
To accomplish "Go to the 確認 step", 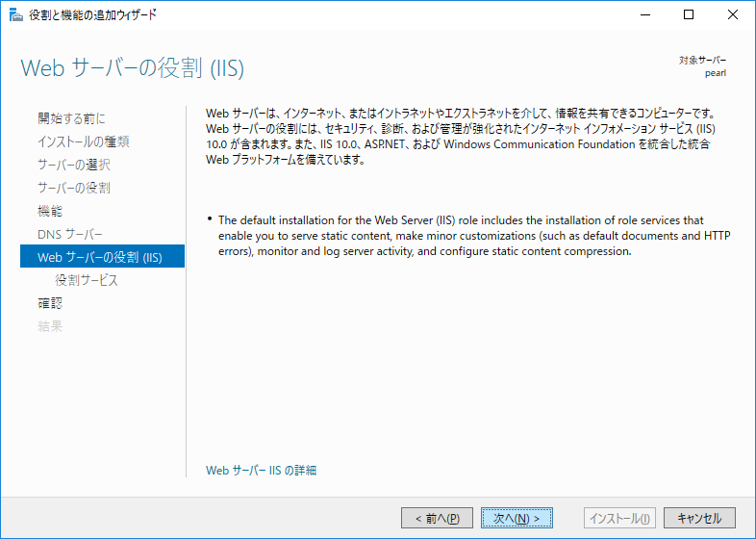I will pos(50,303).
